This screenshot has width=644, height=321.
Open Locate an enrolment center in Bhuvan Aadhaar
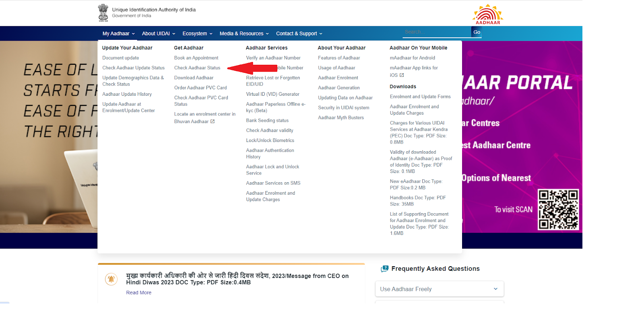204,118
